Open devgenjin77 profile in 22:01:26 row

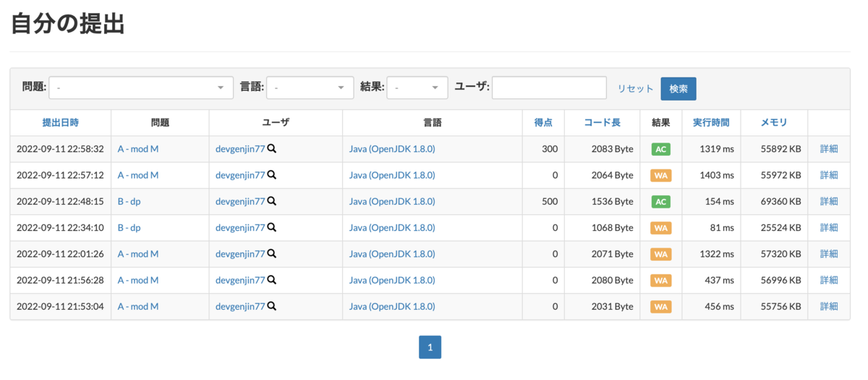(x=240, y=254)
